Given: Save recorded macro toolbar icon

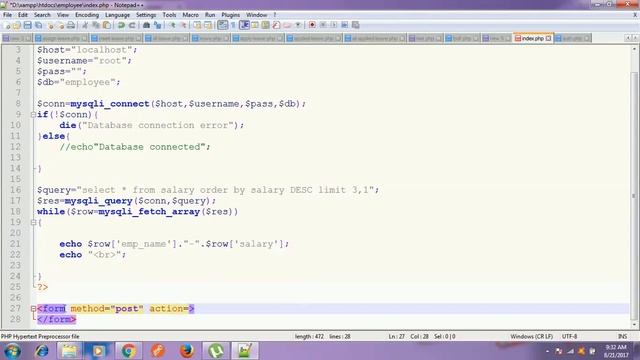Looking at the screenshot, I should point(356,25).
